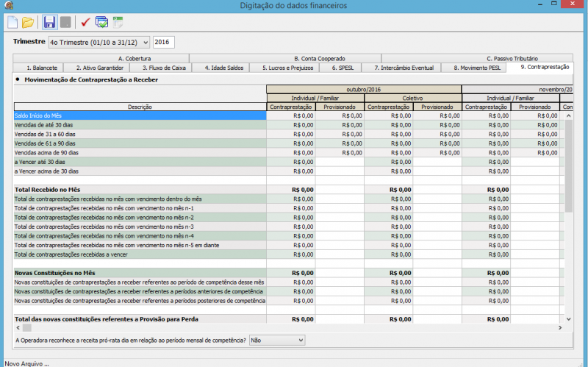The image size is (588, 367).
Task: Click row ending 'mês n-5 em diante'
Action: point(140,245)
